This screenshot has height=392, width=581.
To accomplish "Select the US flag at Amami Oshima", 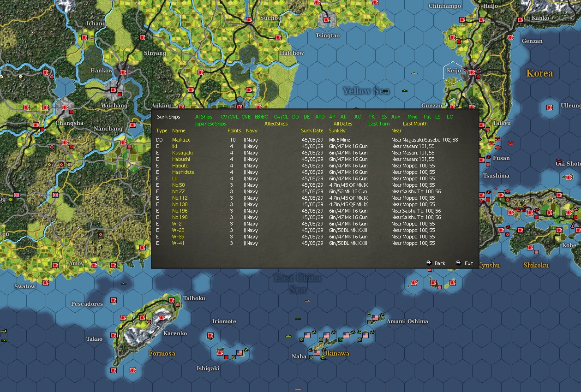I will click(375, 318).
